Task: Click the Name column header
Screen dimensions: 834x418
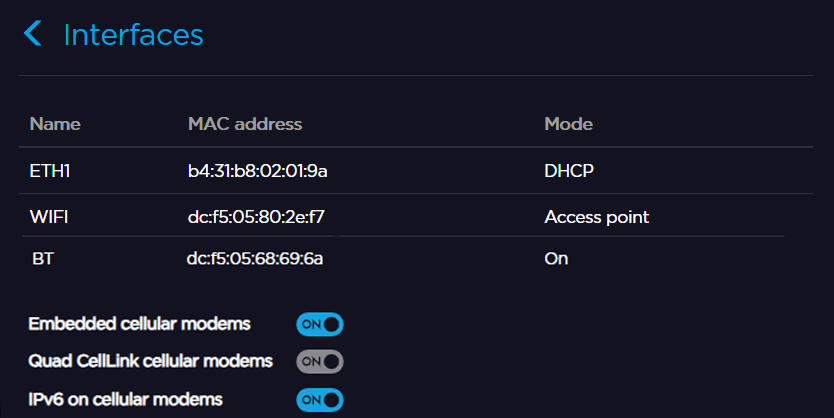Action: click(55, 124)
